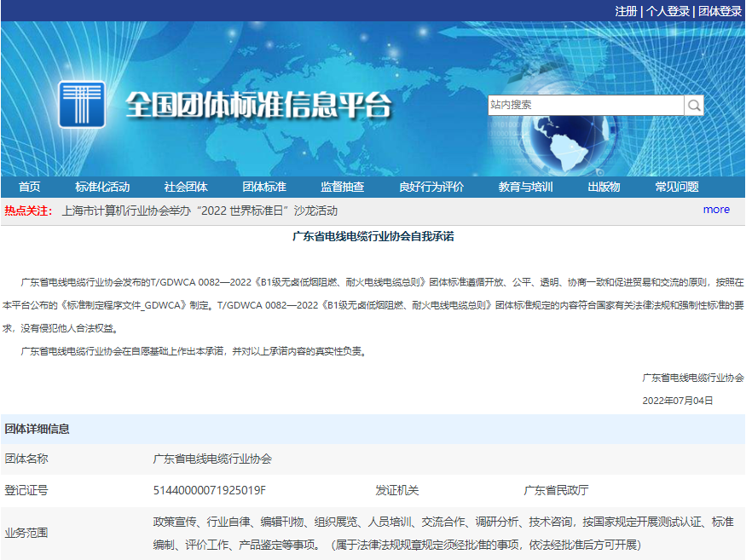Open the 标准化活动 menu item
This screenshot has height=560, width=746.
coord(102,187)
